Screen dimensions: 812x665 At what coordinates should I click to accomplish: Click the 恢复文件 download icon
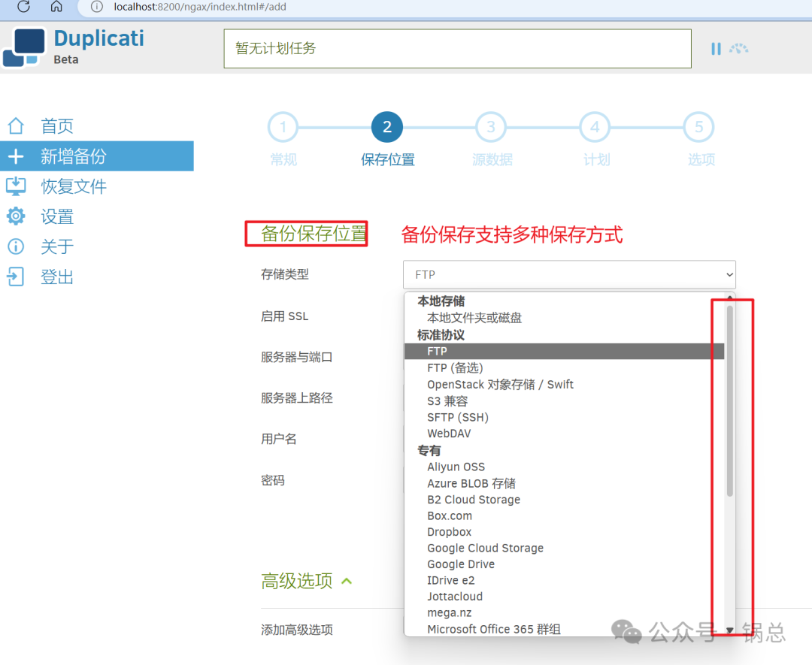pos(16,186)
